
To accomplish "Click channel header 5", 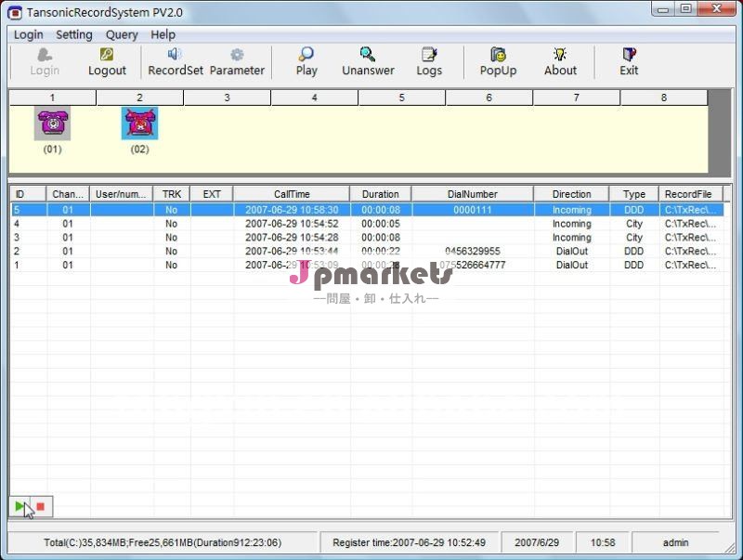I will pos(402,98).
